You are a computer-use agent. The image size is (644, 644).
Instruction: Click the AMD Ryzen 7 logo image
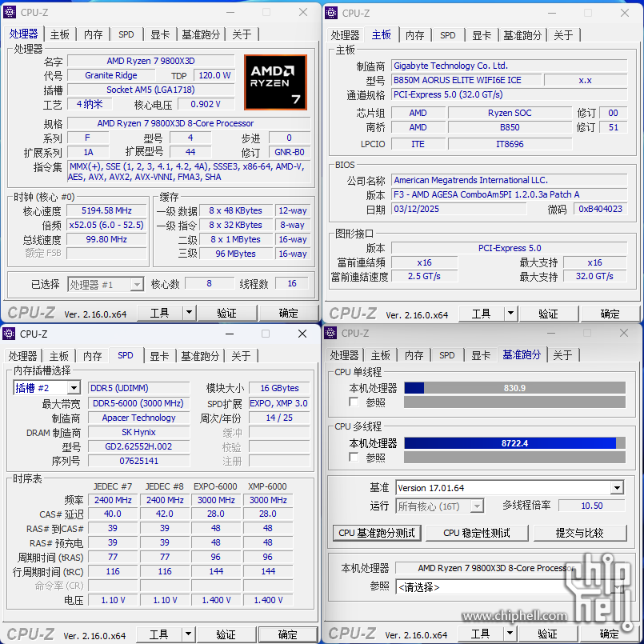pos(275,82)
